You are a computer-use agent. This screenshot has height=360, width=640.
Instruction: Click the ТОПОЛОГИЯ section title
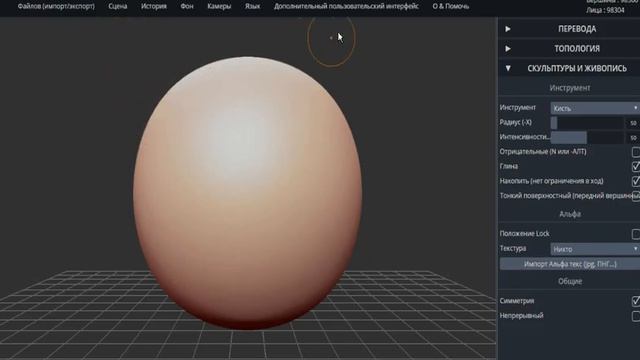tap(577, 49)
